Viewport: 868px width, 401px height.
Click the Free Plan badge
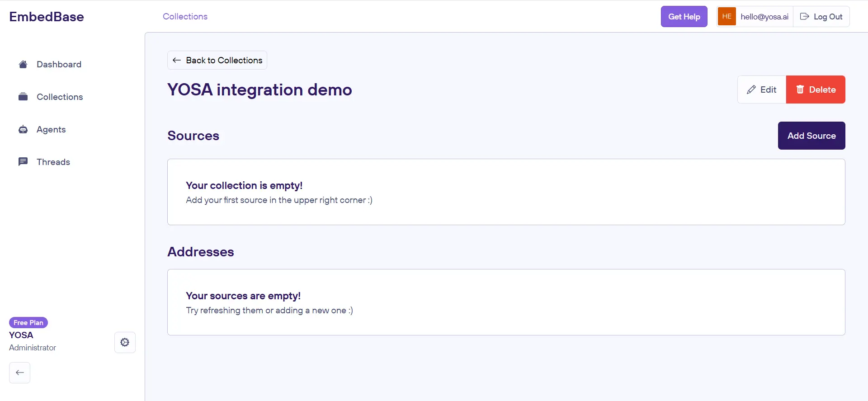click(28, 322)
